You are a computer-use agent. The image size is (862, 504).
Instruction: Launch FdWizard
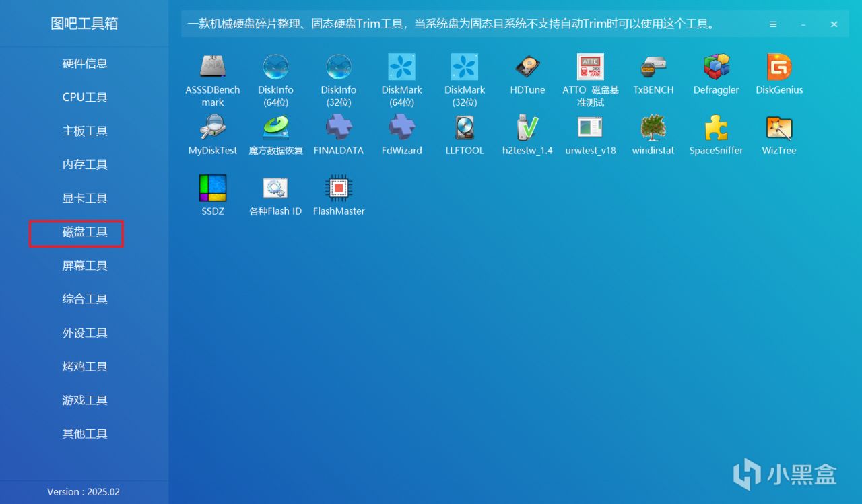coord(402,135)
